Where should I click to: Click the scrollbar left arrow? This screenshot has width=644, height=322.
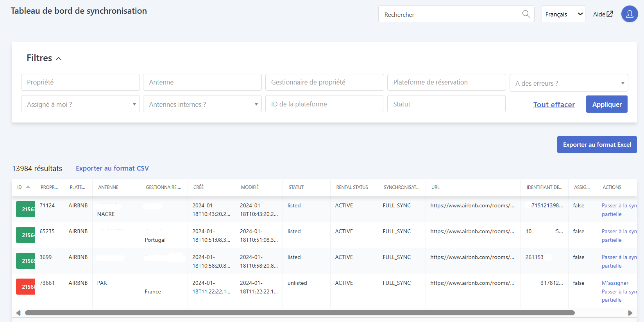pos(18,313)
